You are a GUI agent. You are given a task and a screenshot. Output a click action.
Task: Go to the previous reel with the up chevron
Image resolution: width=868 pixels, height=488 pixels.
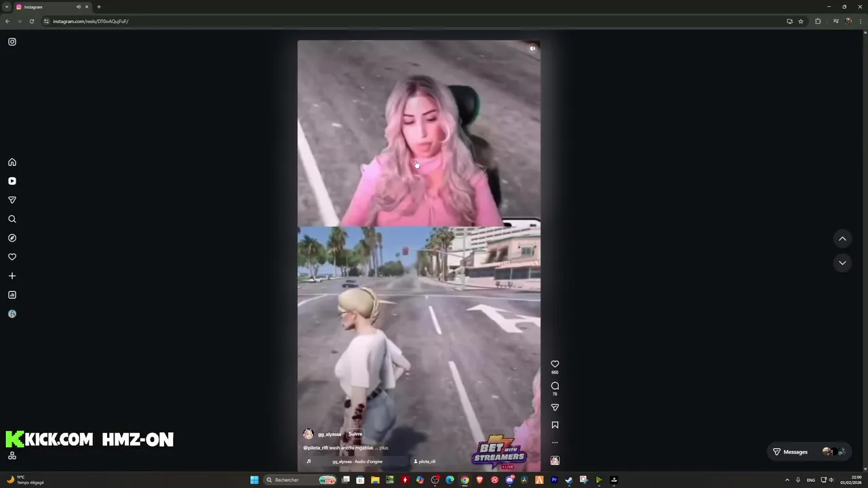tap(842, 239)
